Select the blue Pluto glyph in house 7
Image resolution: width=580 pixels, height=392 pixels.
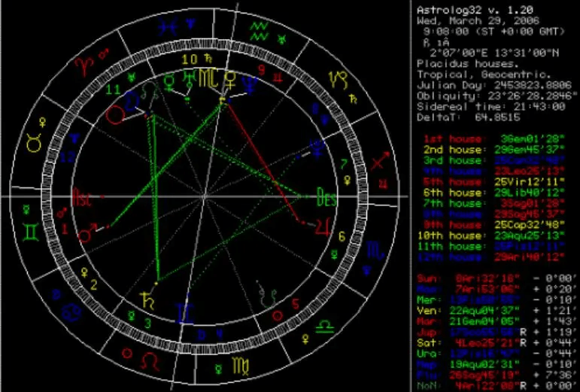coord(317,149)
